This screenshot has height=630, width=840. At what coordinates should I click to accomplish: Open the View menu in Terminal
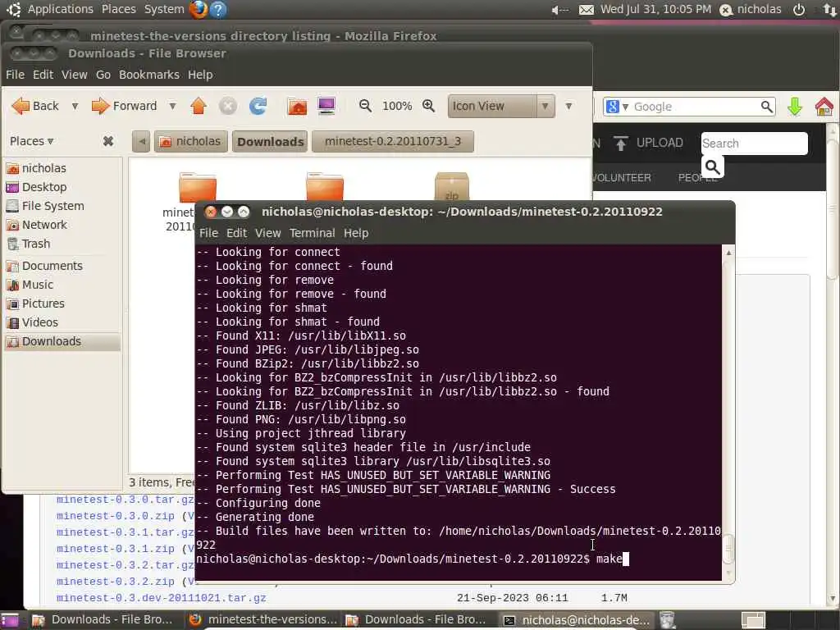point(267,233)
